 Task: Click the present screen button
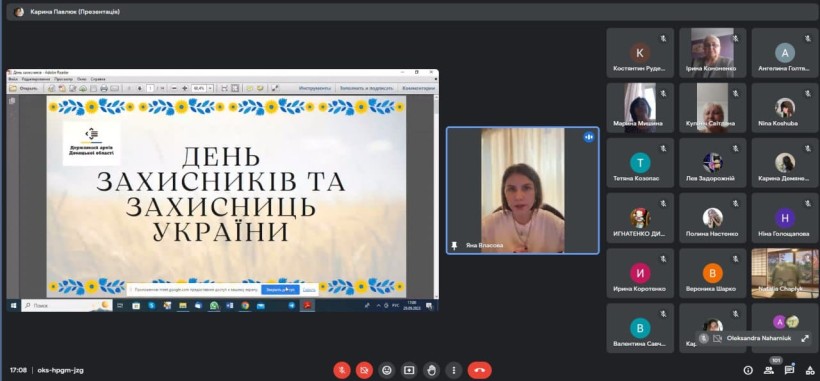coord(409,370)
